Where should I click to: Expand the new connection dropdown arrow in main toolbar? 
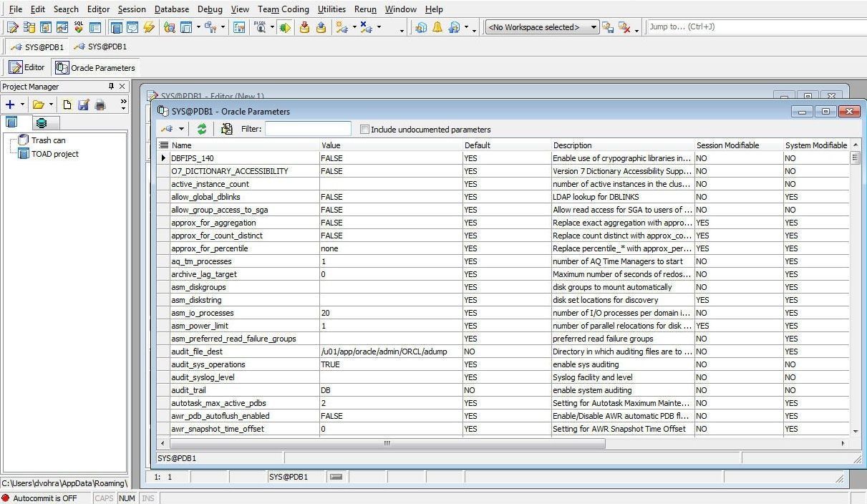tap(354, 27)
